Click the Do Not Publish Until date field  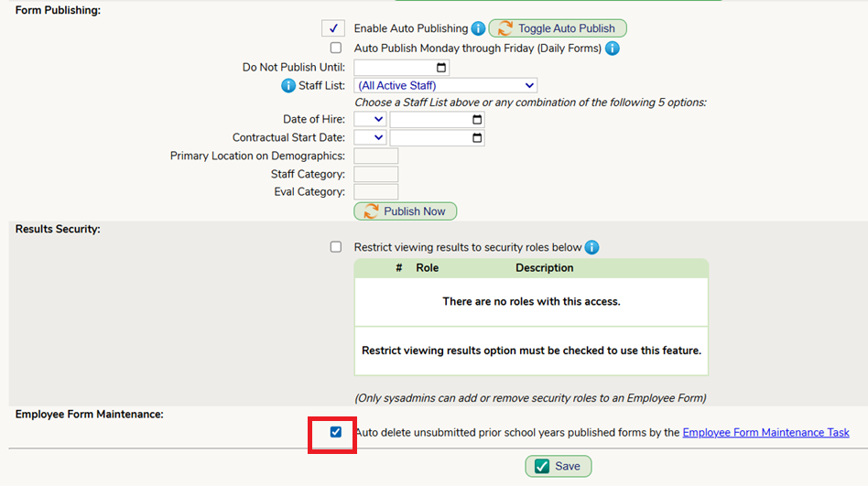401,68
